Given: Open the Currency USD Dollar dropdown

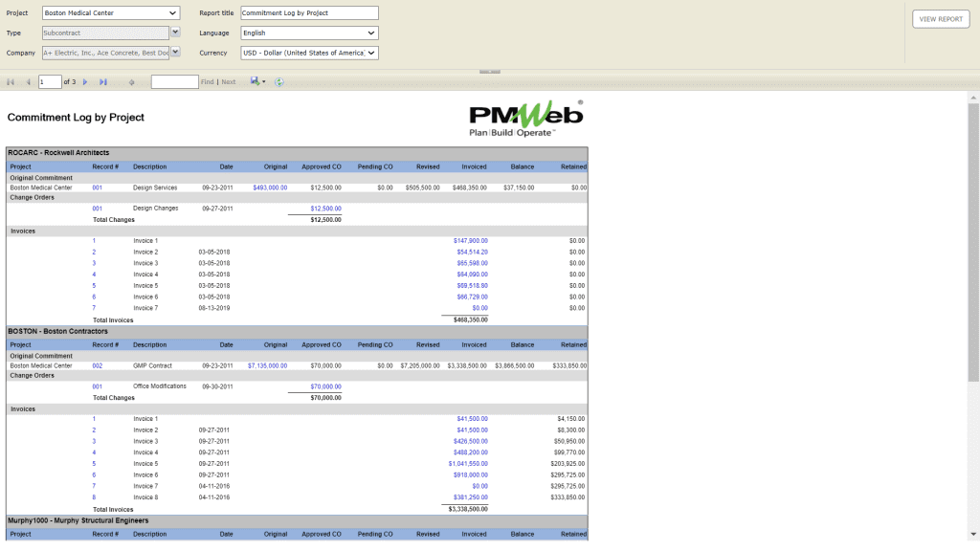Looking at the screenshot, I should coord(309,54).
